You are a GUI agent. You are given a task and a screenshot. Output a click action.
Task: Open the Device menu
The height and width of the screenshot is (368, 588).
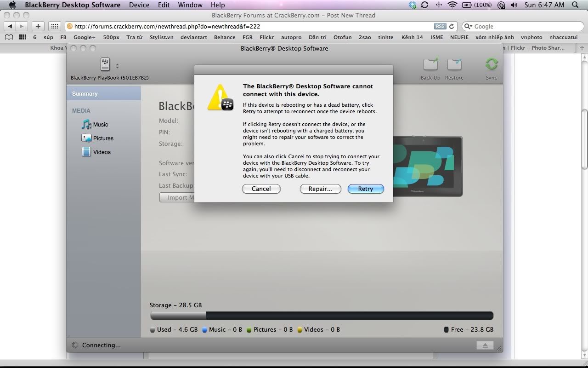pyautogui.click(x=139, y=5)
